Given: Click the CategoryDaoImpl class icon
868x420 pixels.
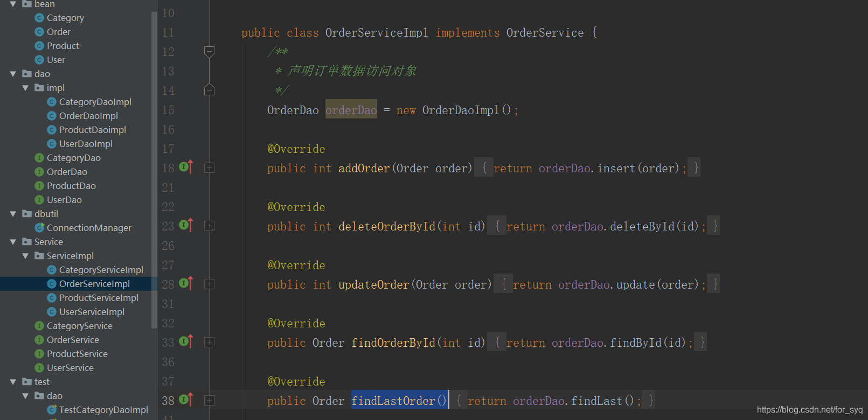Looking at the screenshot, I should [52, 102].
